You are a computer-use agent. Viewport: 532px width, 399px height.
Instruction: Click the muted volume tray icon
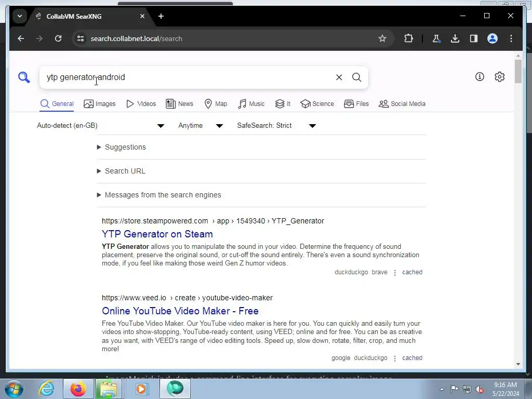click(x=480, y=390)
